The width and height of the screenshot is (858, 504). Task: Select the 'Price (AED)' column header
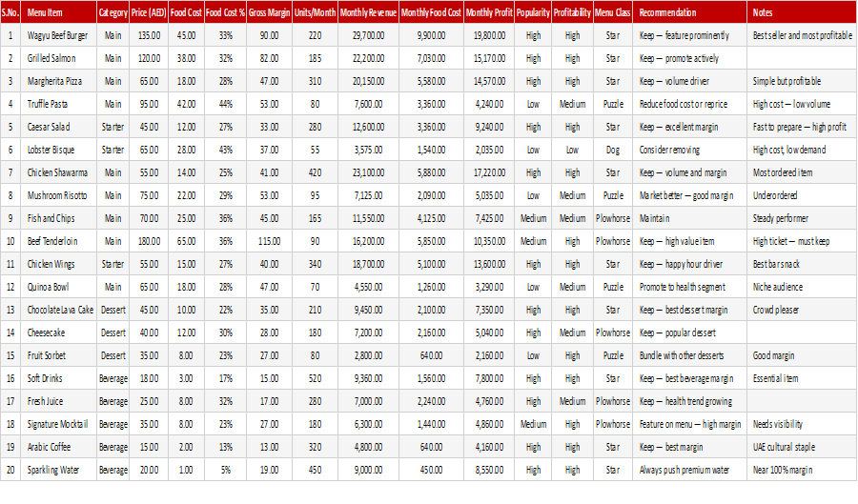pyautogui.click(x=149, y=12)
